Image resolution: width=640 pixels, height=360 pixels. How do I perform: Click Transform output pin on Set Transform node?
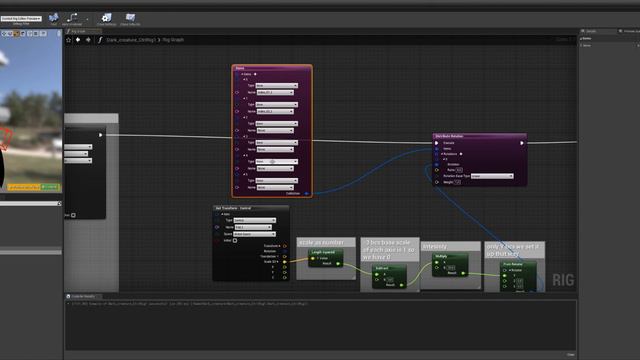click(284, 246)
